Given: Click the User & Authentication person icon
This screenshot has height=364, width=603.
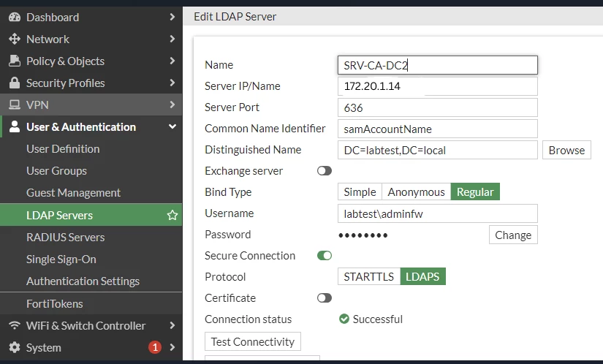Looking at the screenshot, I should pyautogui.click(x=15, y=126).
